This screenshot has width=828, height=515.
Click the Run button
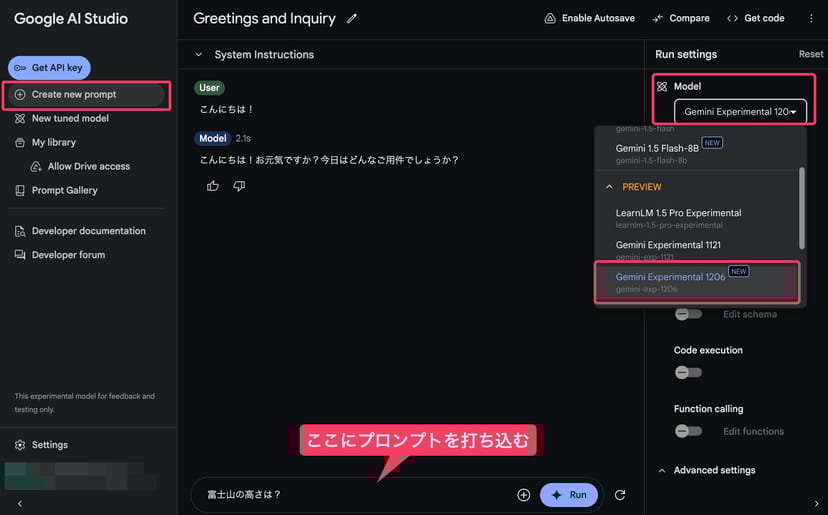(x=568, y=495)
